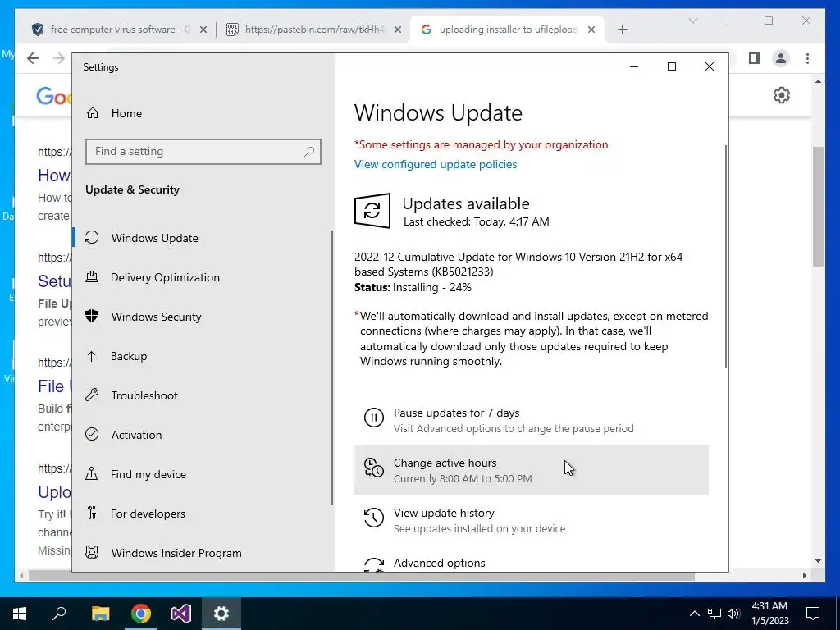Open Home in Settings sidebar
Image resolution: width=840 pixels, height=630 pixels.
pos(126,113)
